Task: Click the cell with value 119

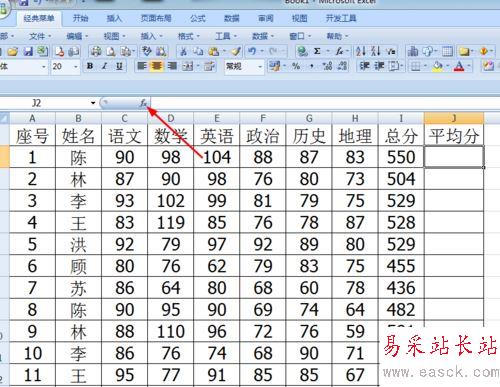Action: [x=170, y=222]
